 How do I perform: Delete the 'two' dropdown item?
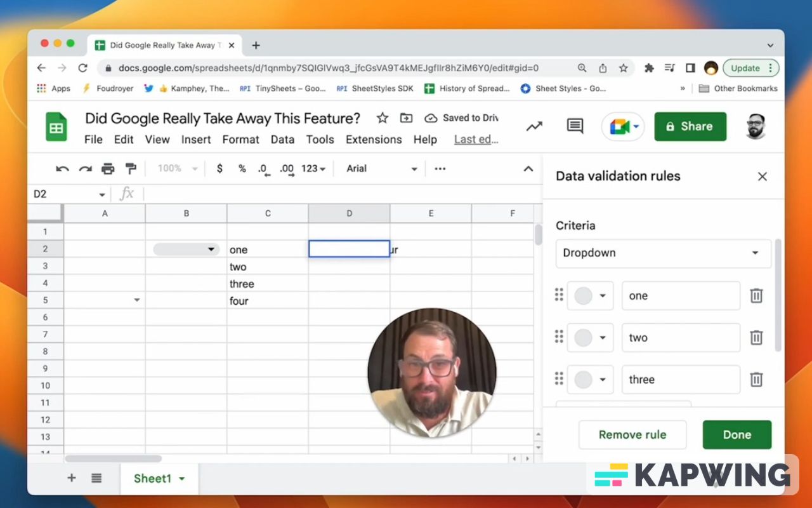coord(756,337)
